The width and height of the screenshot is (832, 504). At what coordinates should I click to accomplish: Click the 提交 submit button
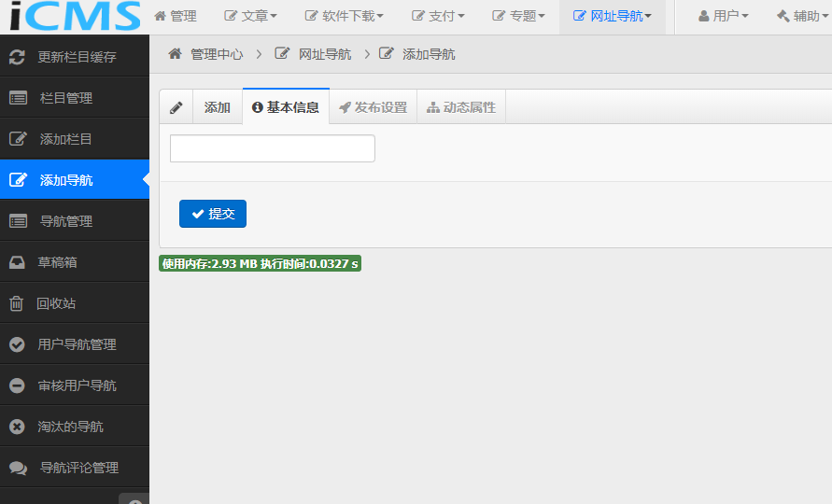pyautogui.click(x=213, y=214)
